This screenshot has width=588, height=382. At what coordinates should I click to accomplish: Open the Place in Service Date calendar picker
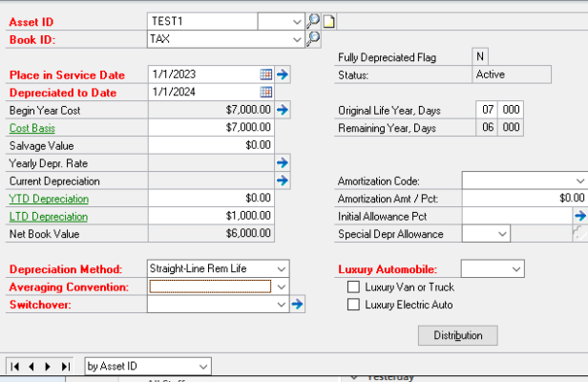[x=266, y=74]
